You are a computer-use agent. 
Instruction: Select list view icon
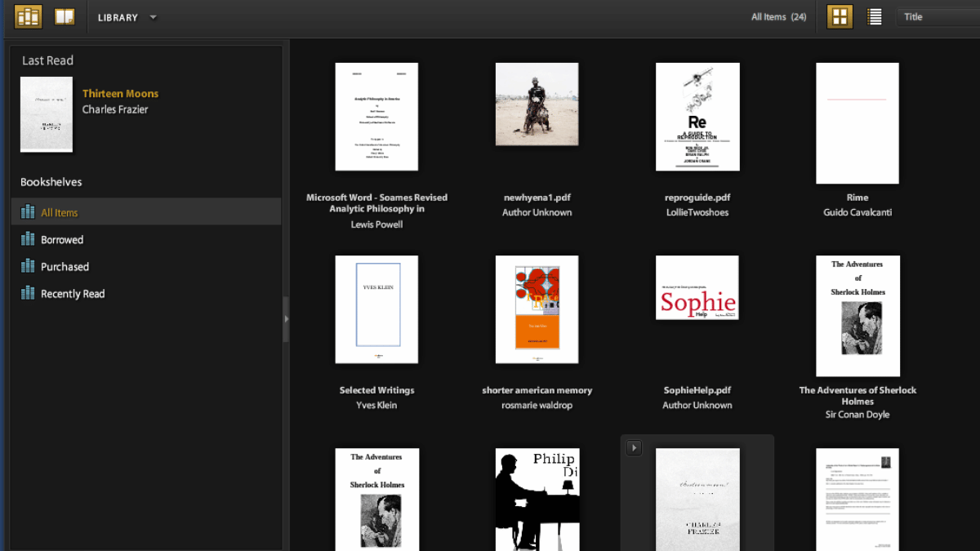[875, 16]
